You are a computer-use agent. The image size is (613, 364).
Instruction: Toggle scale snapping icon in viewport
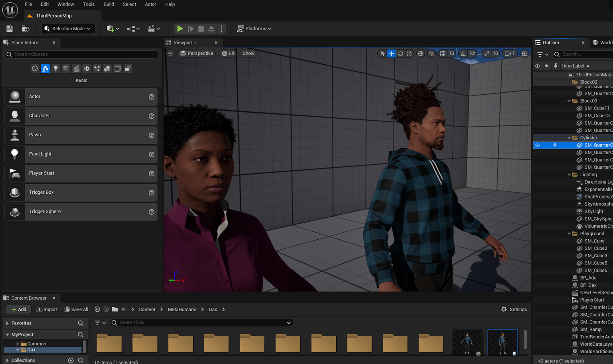486,54
